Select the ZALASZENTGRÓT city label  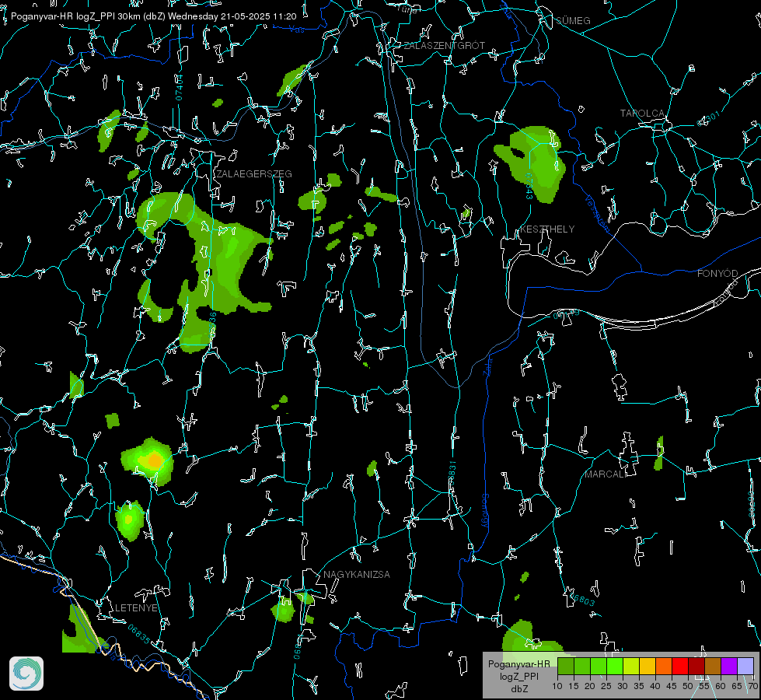pyautogui.click(x=444, y=46)
